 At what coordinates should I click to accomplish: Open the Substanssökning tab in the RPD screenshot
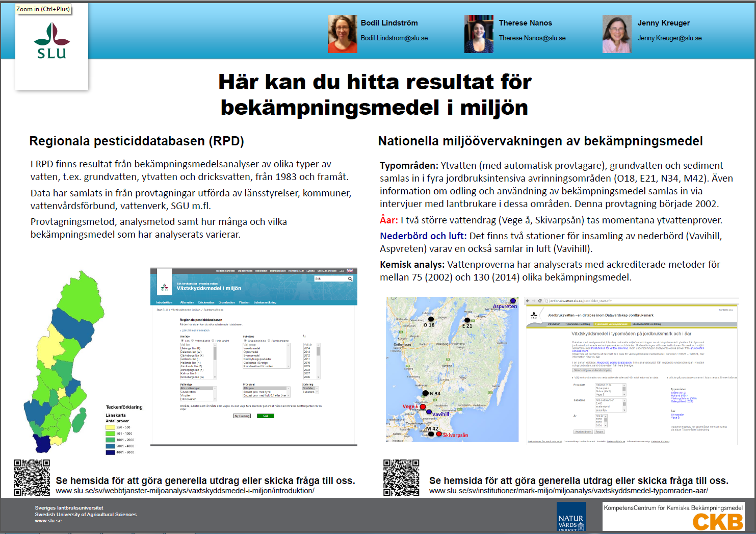(x=265, y=302)
